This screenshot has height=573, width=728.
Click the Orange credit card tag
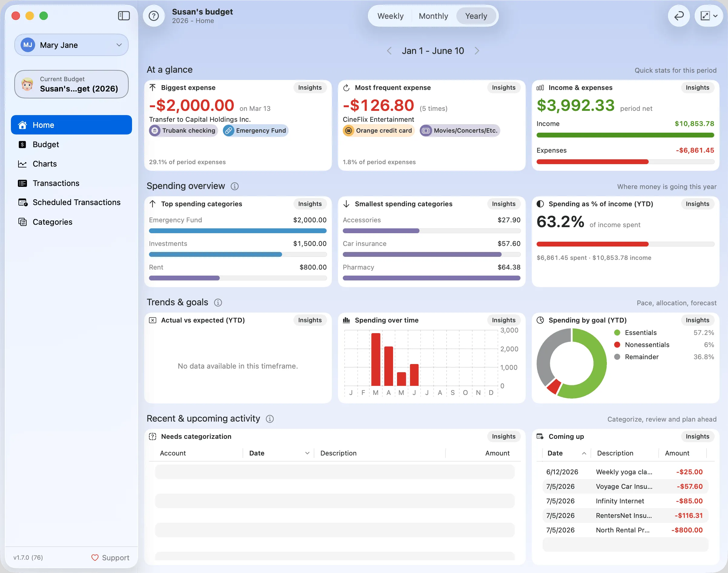(379, 131)
